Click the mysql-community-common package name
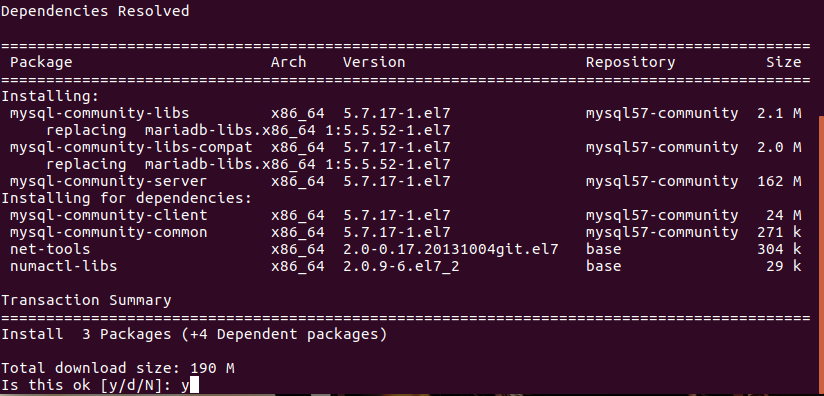 [x=108, y=232]
